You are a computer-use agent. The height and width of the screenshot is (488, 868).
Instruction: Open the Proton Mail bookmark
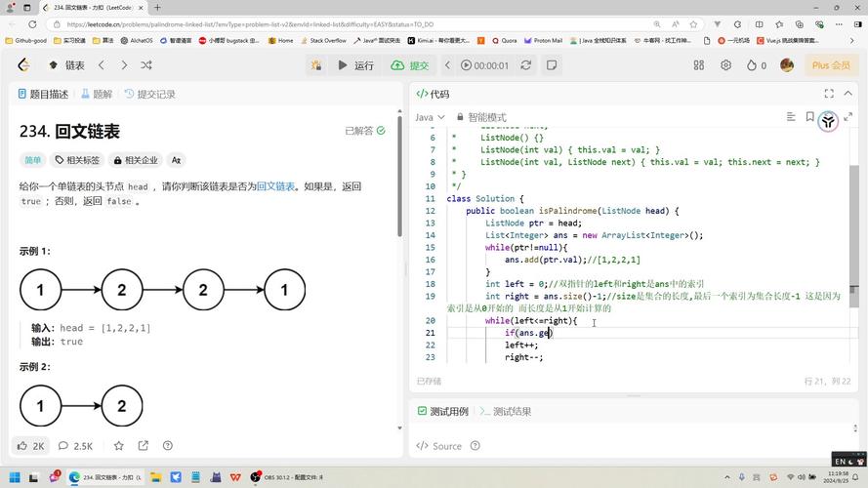click(x=543, y=40)
